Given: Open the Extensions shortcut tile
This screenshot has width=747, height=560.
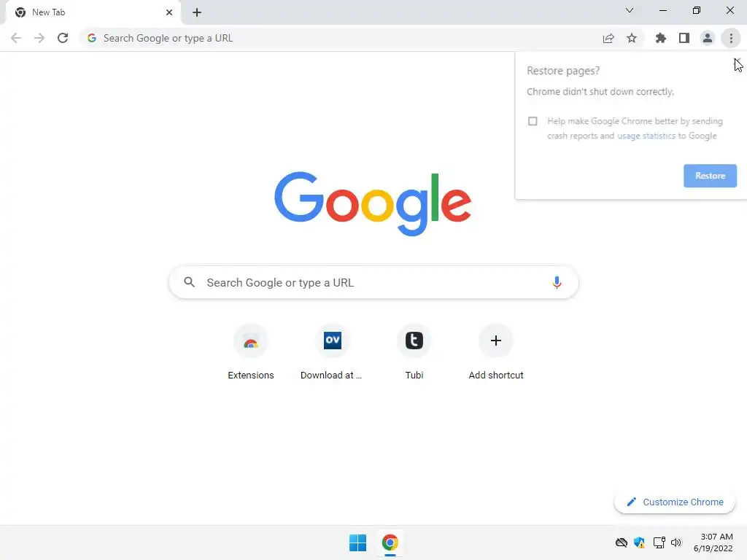Looking at the screenshot, I should coord(251,352).
